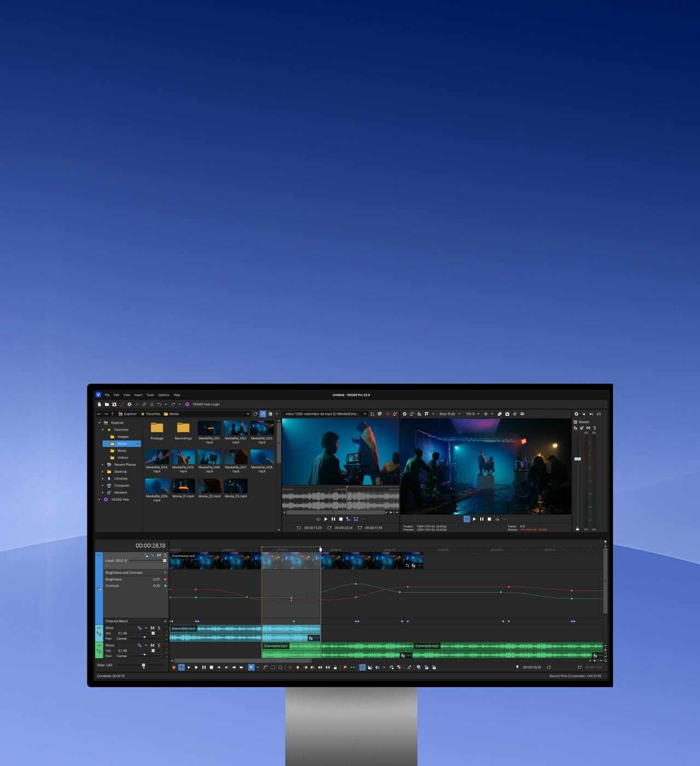This screenshot has height=766, width=700.
Task: Click the Open project folder icon
Action: pyautogui.click(x=107, y=404)
